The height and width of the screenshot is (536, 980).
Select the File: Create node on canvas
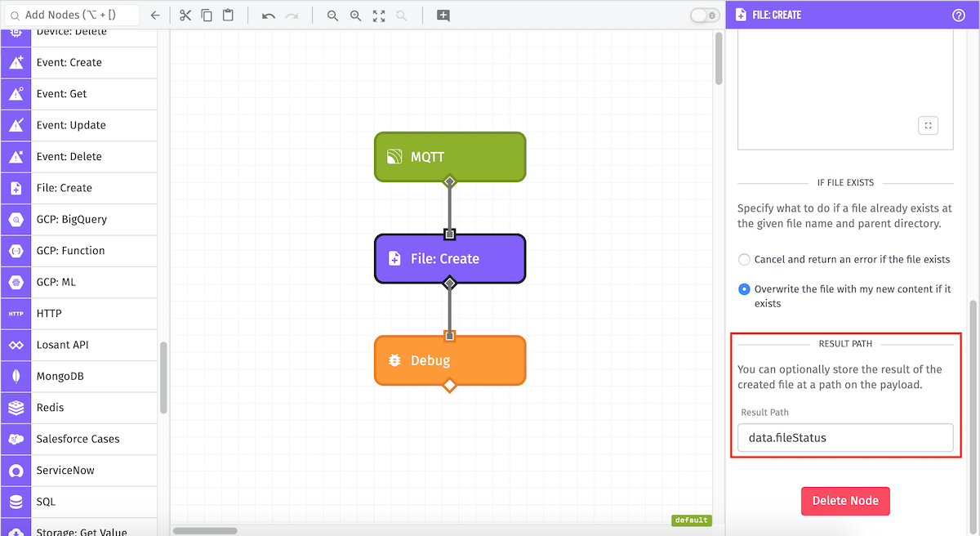[450, 259]
